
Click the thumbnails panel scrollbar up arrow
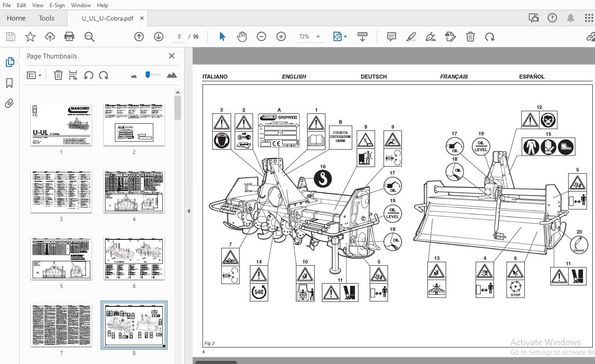click(177, 92)
